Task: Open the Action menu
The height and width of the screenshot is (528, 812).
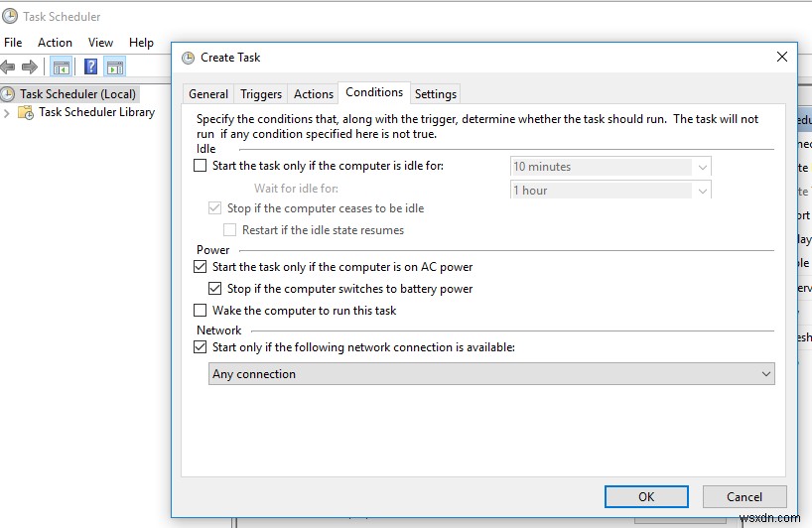Action: coord(55,43)
